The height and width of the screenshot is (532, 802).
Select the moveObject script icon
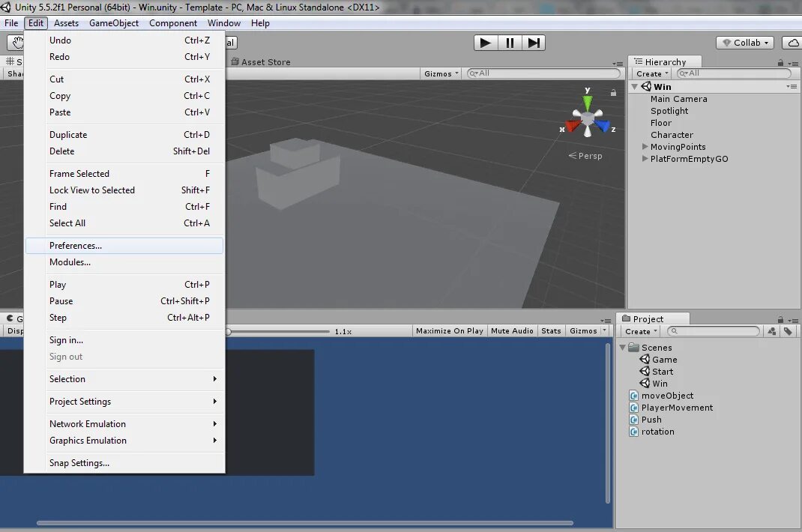(633, 396)
